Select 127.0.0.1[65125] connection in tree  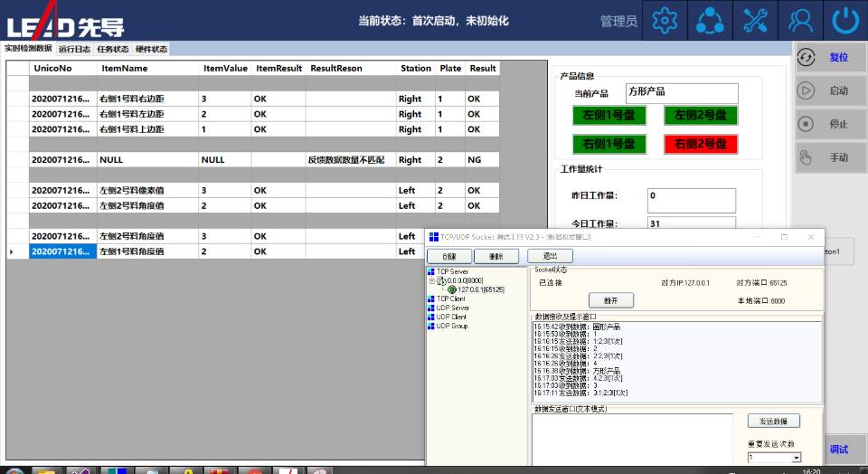[x=480, y=289]
